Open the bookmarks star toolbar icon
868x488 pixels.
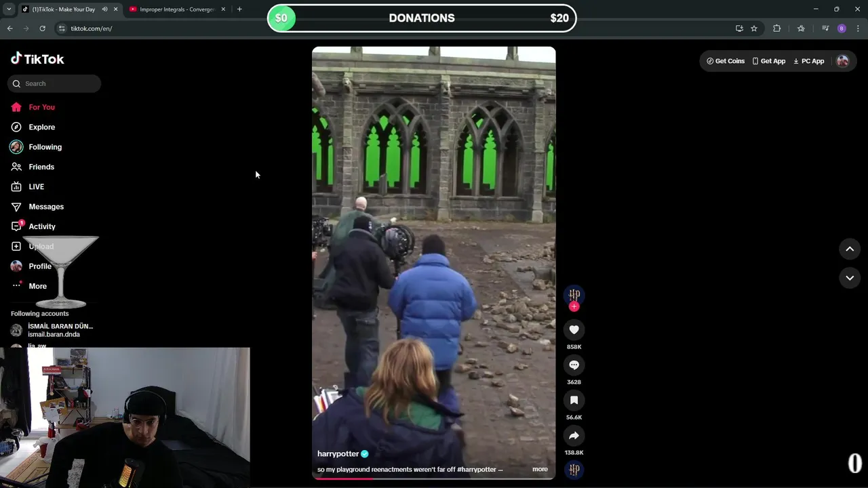(801, 28)
